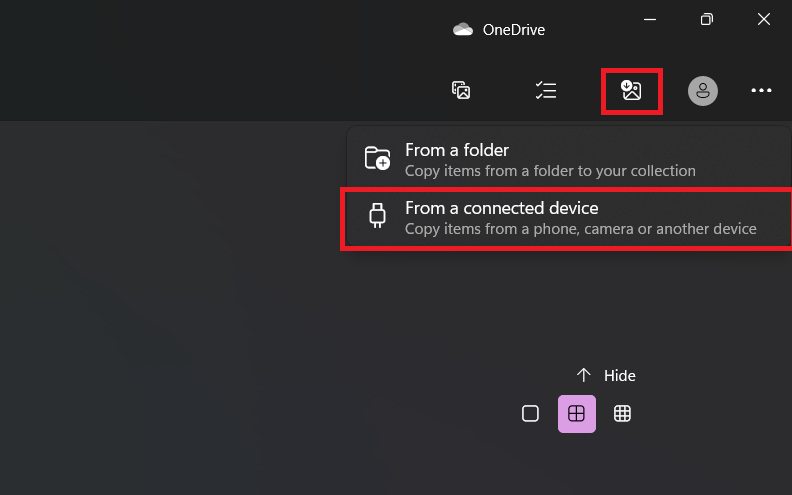Image resolution: width=792 pixels, height=495 pixels.
Task: Open the account profile avatar
Action: pos(703,91)
